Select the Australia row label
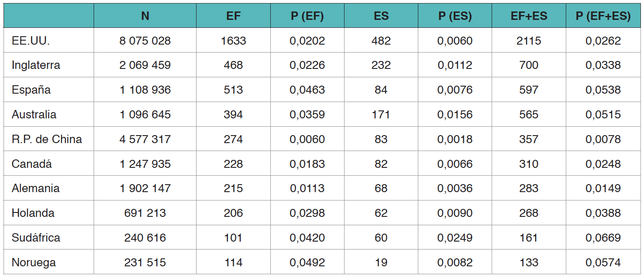 (34, 115)
